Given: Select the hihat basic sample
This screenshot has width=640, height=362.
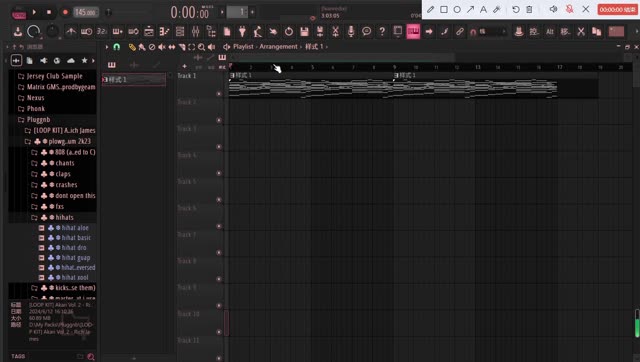Looking at the screenshot, I should [x=76, y=238].
